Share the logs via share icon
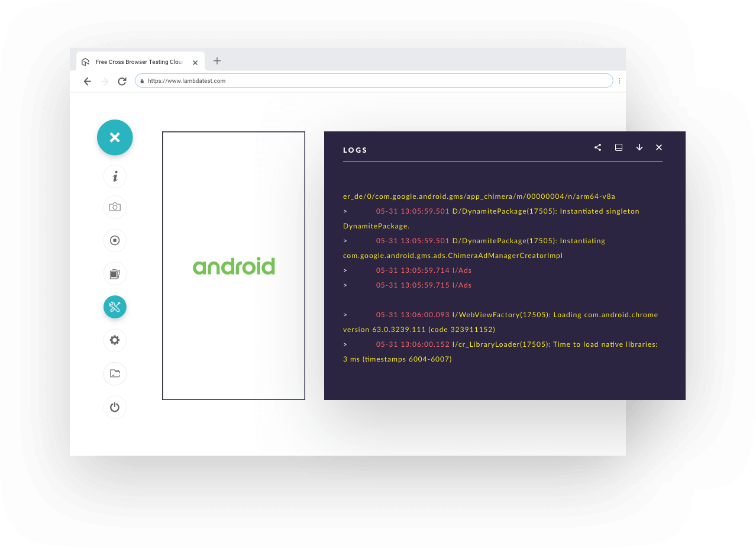756x548 pixels. (x=597, y=147)
